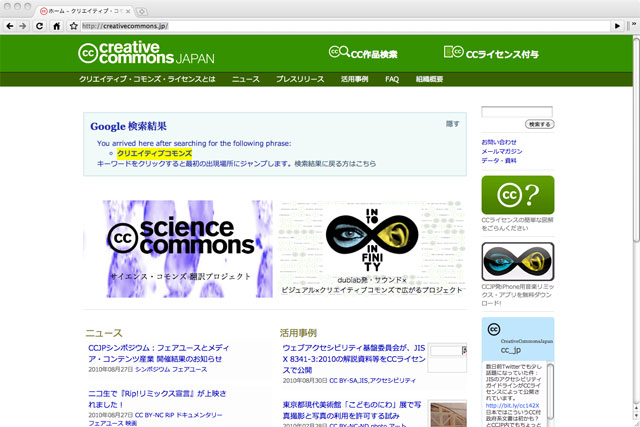The height and width of the screenshot is (427, 640).
Task: Open a new tab with the plus button
Action: coord(142,11)
